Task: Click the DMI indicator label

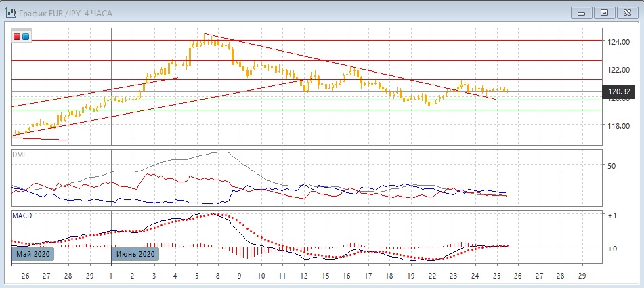Action: point(19,155)
